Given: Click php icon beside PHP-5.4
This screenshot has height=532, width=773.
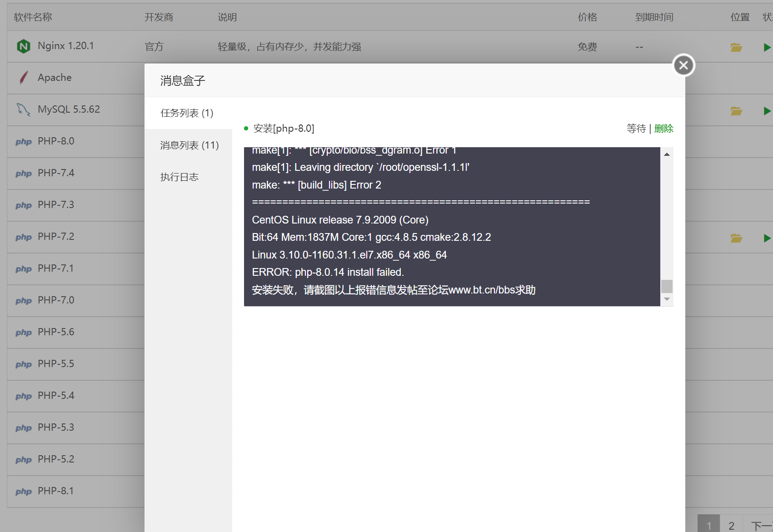Looking at the screenshot, I should 24,397.
